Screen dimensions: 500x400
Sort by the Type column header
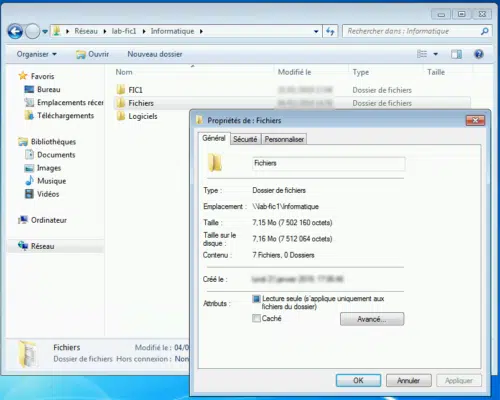(x=361, y=72)
